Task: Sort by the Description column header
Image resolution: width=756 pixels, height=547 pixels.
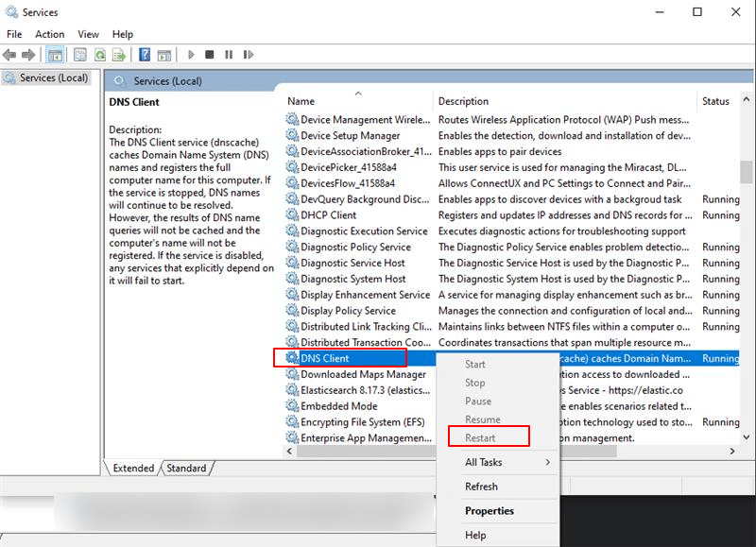Action: point(565,101)
